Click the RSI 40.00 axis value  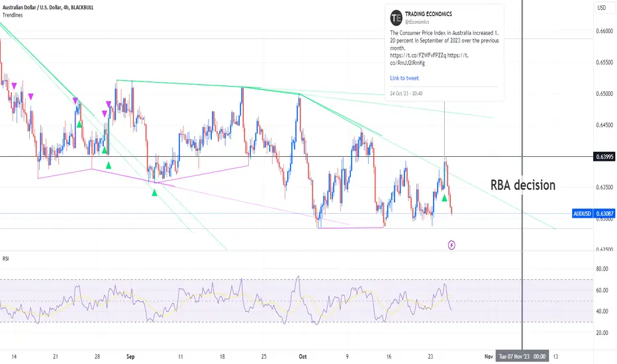coord(602,311)
